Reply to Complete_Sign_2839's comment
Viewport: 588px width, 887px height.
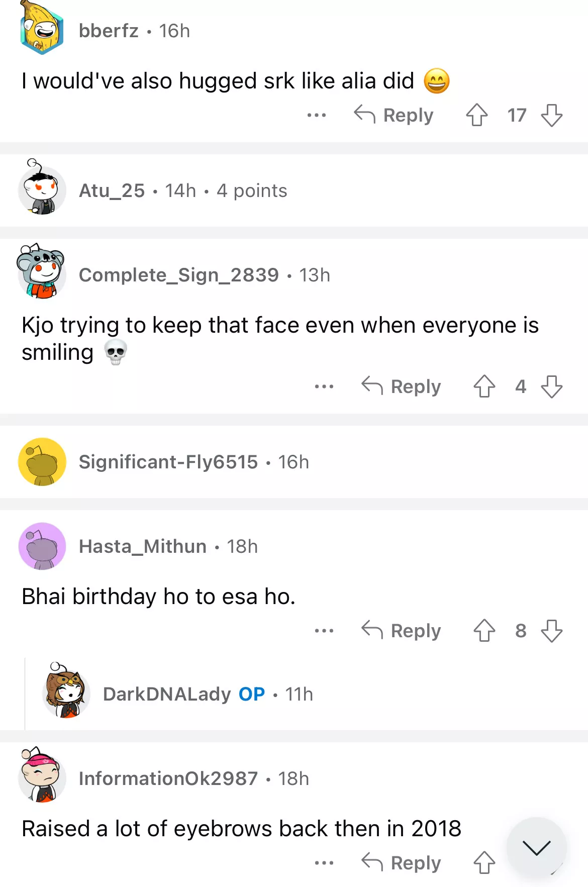pyautogui.click(x=401, y=386)
